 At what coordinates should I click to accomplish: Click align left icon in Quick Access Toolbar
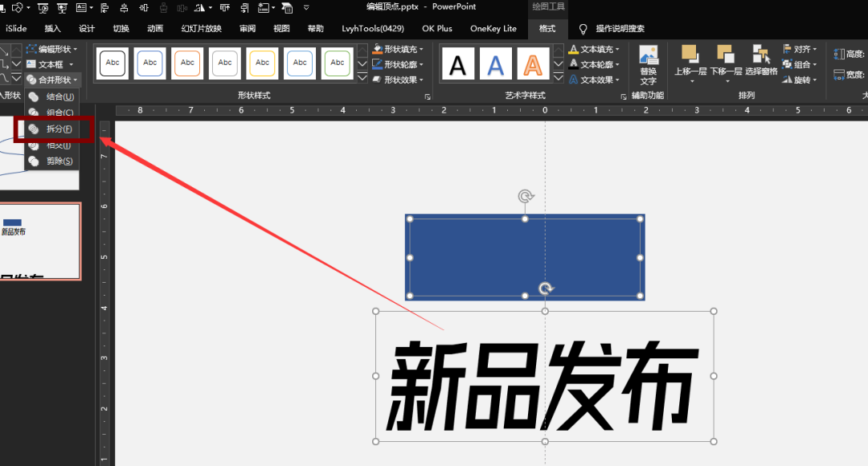coord(104,8)
